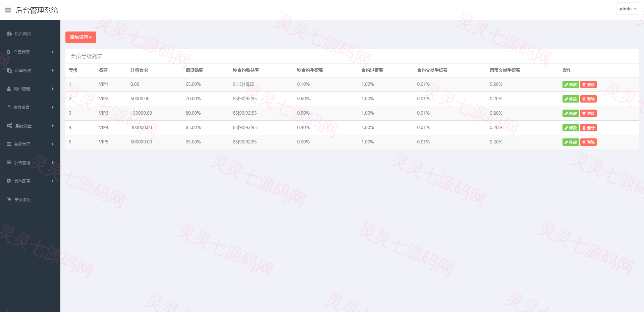Click 修改 for the VIP5 row
644x312 pixels.
(x=571, y=142)
